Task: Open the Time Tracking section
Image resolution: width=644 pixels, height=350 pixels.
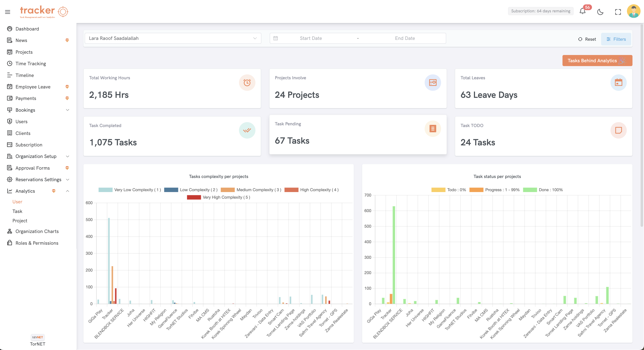Action: [x=31, y=63]
